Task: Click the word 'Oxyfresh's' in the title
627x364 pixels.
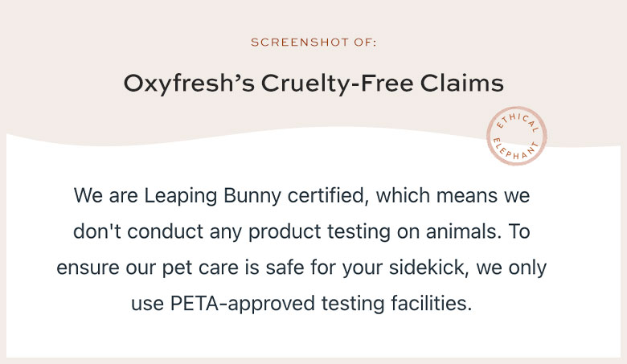Action: coord(189,84)
